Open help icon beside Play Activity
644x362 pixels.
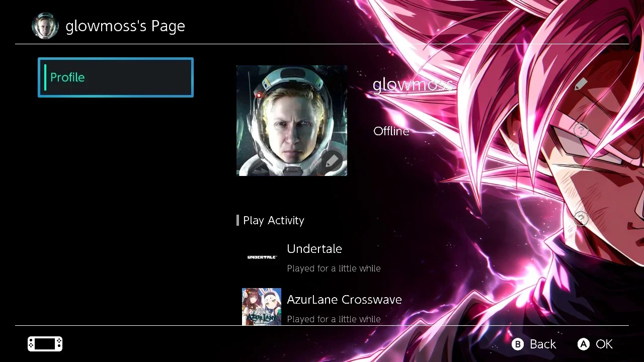click(x=581, y=218)
